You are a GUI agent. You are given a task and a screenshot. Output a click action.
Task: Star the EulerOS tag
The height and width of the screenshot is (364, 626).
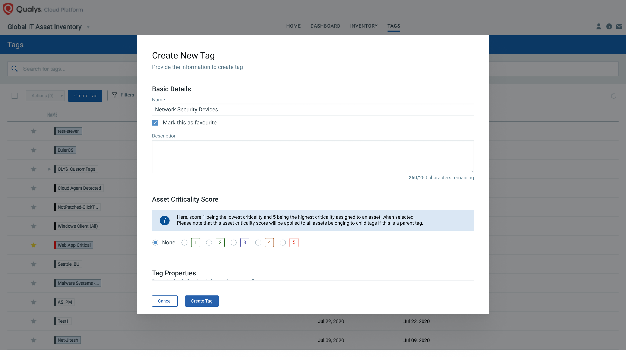pyautogui.click(x=34, y=150)
